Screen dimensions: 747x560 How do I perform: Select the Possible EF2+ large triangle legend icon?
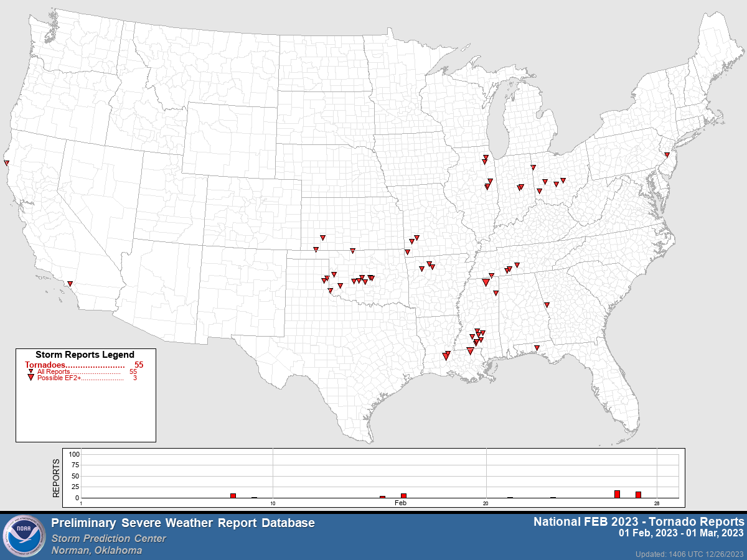pyautogui.click(x=31, y=378)
